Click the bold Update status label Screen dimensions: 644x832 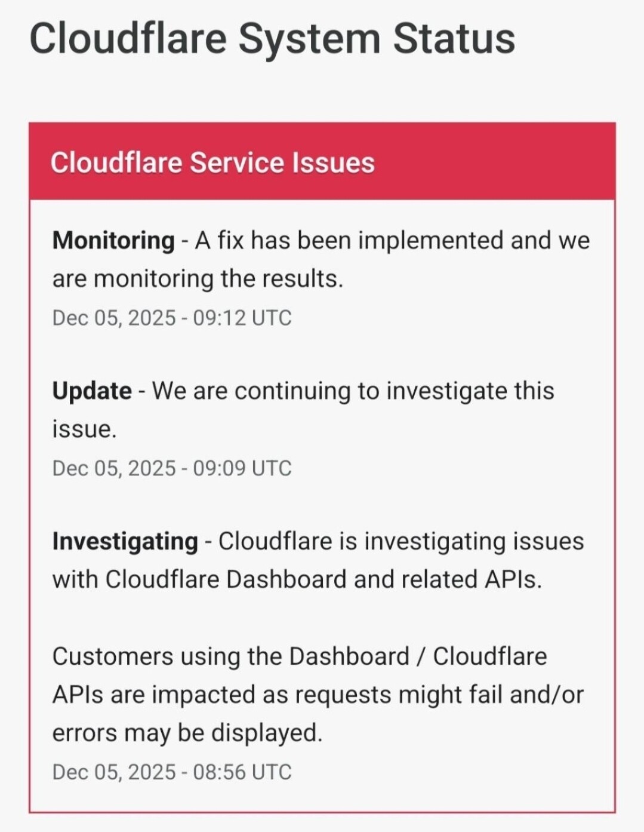pos(92,391)
